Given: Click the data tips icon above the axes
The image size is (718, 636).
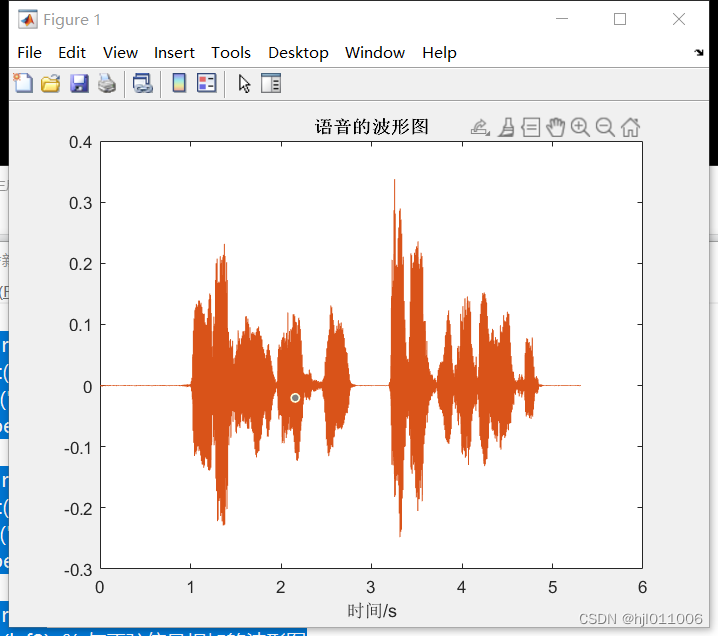Looking at the screenshot, I should tap(531, 127).
